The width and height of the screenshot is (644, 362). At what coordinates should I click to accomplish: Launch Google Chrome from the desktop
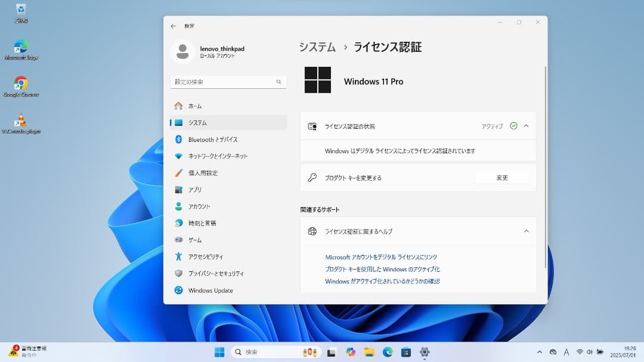point(21,81)
